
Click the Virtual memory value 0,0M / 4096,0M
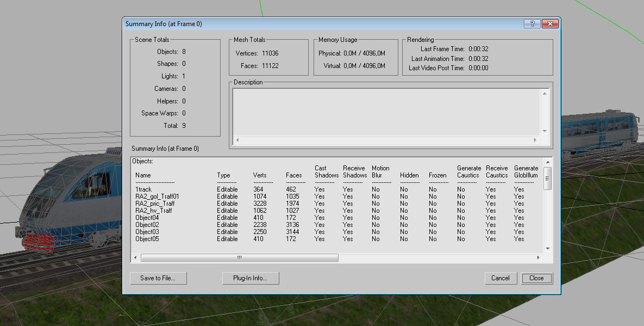[x=364, y=66]
